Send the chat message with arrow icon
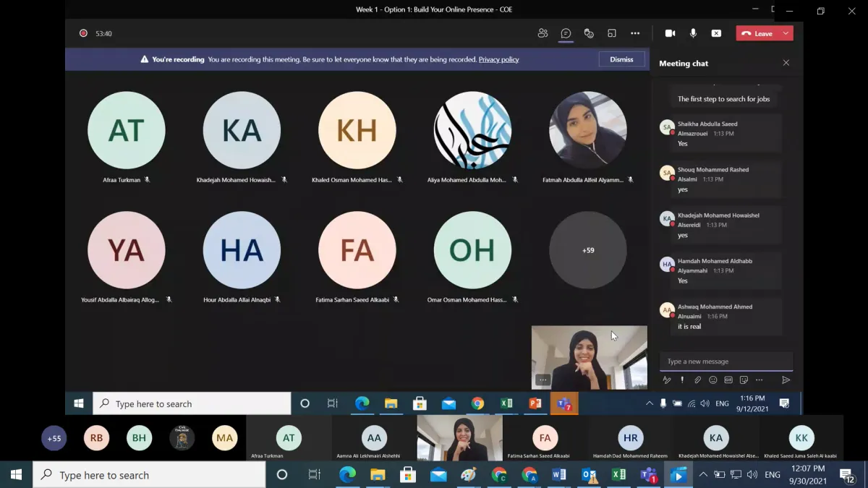The image size is (868, 488). [786, 380]
